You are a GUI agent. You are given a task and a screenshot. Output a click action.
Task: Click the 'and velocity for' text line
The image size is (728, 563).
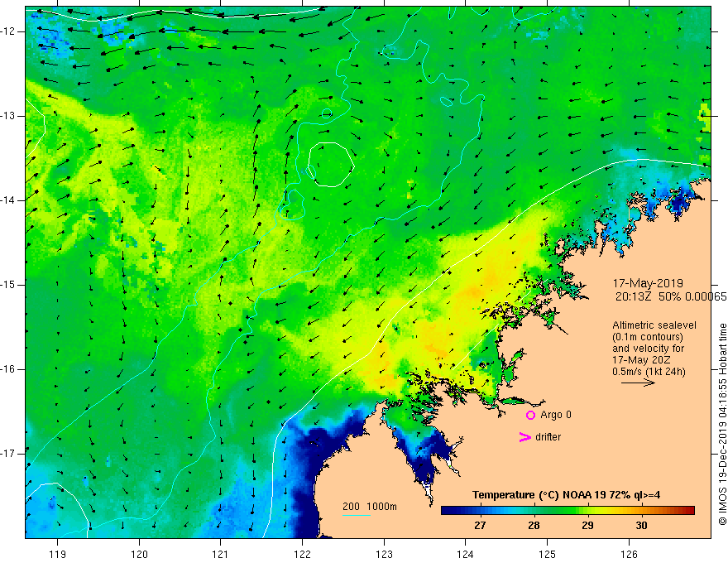(648, 349)
